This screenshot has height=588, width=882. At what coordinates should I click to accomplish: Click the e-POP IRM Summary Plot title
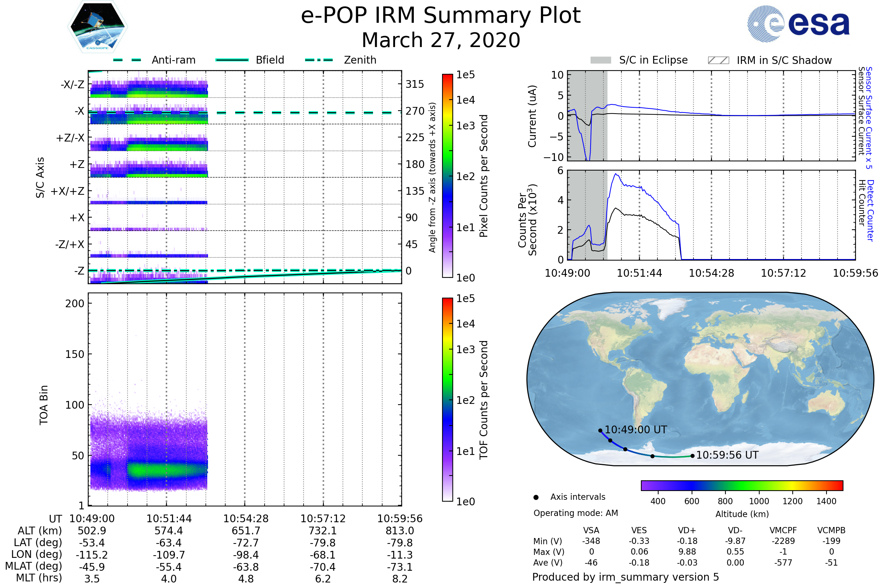pyautogui.click(x=441, y=16)
